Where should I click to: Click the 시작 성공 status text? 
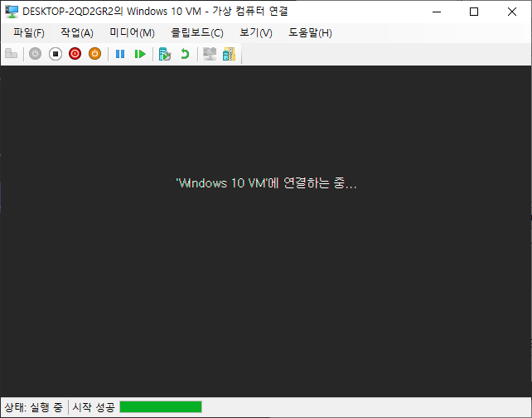(94, 406)
